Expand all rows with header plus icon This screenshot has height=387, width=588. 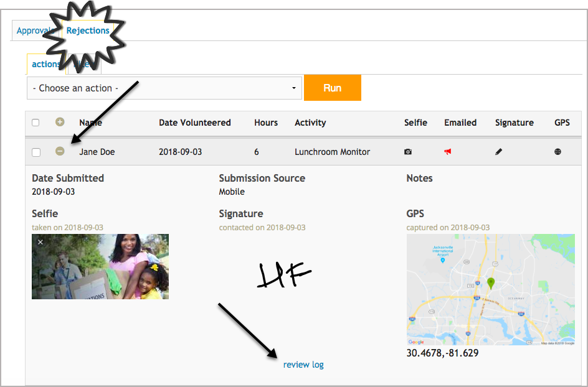pyautogui.click(x=60, y=122)
